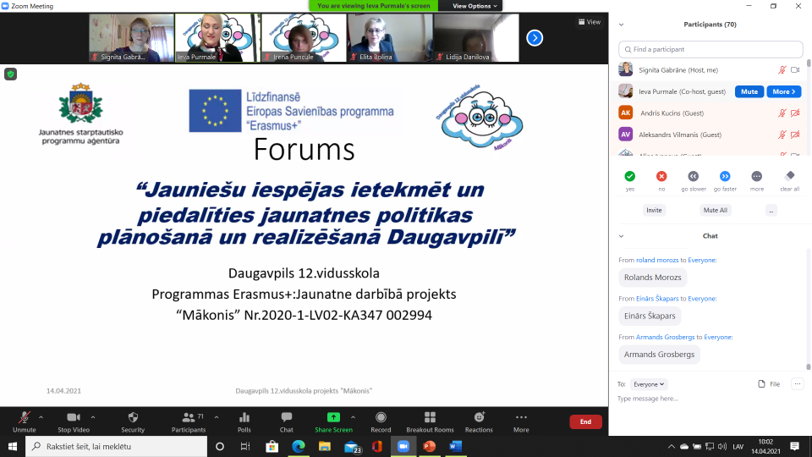Open Reactions menu
Viewport: 812px width, 457px height.
[479, 422]
